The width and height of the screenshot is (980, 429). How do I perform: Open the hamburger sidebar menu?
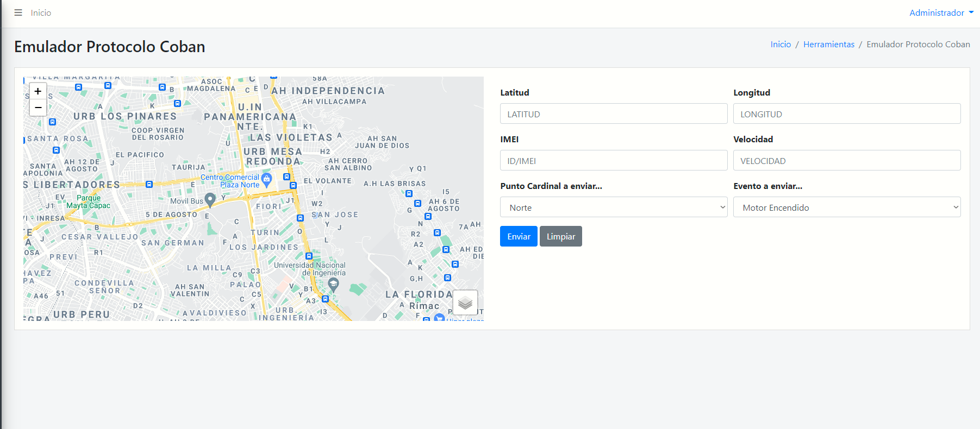[x=18, y=12]
